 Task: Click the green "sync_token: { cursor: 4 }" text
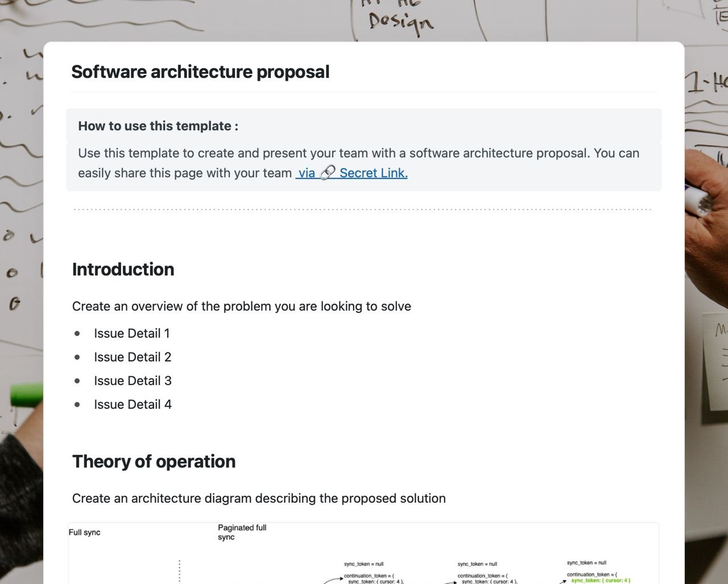tap(600, 581)
